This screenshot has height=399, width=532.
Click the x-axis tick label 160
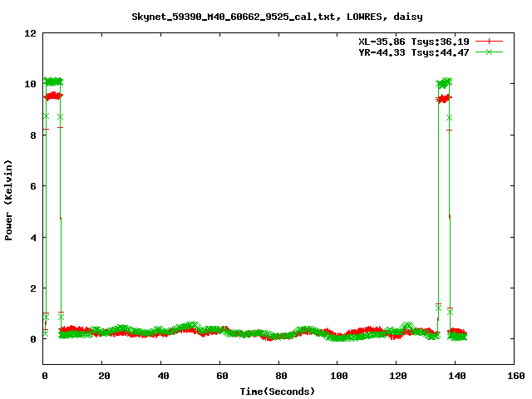[516, 376]
